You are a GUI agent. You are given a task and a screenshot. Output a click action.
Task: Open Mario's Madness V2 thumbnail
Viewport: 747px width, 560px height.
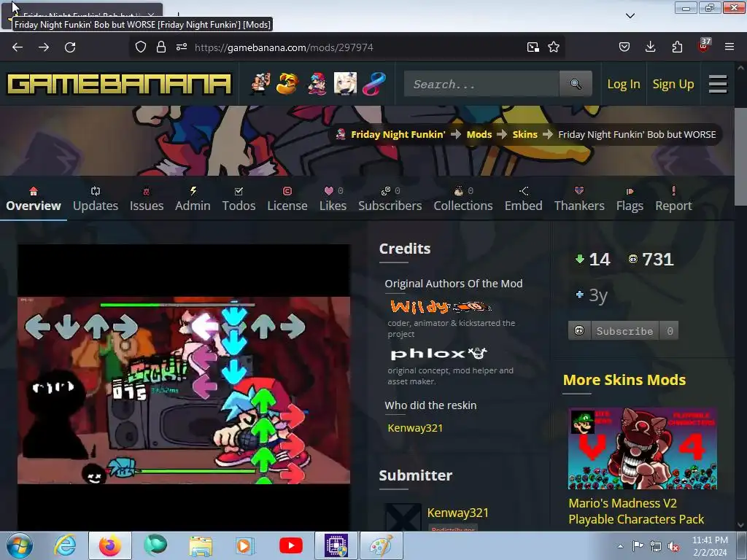click(642, 448)
